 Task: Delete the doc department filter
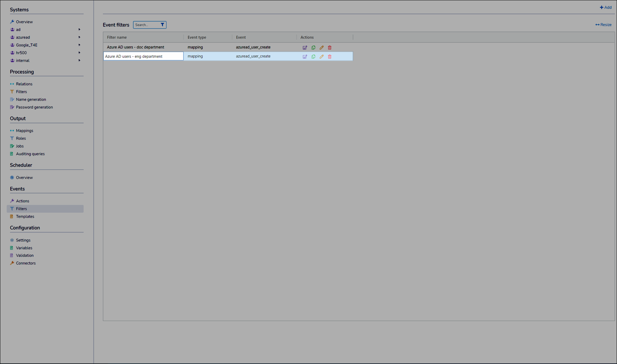(329, 48)
